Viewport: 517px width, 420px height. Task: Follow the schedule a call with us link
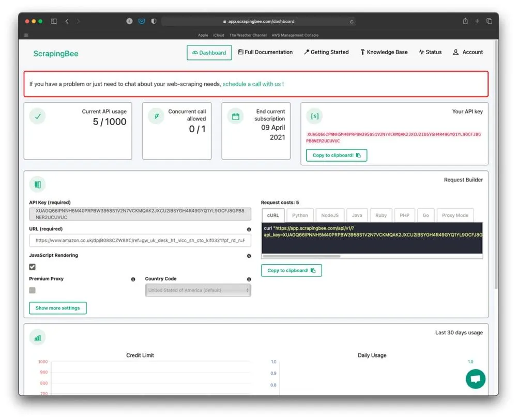pyautogui.click(x=253, y=84)
